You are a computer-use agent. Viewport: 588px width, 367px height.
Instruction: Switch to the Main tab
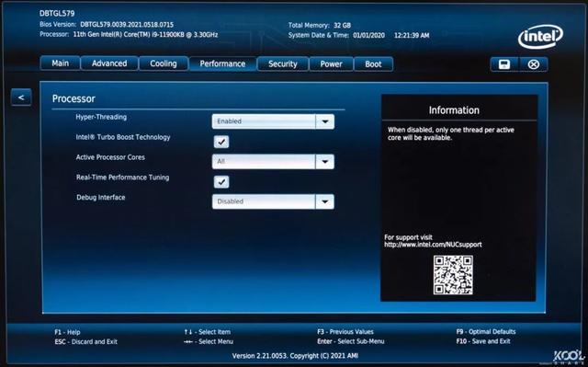click(x=60, y=63)
